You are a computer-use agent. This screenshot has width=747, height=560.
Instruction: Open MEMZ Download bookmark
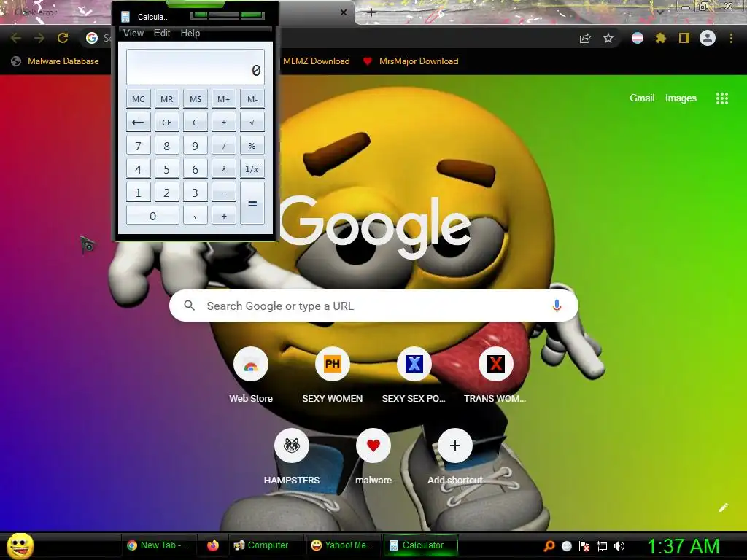317,61
